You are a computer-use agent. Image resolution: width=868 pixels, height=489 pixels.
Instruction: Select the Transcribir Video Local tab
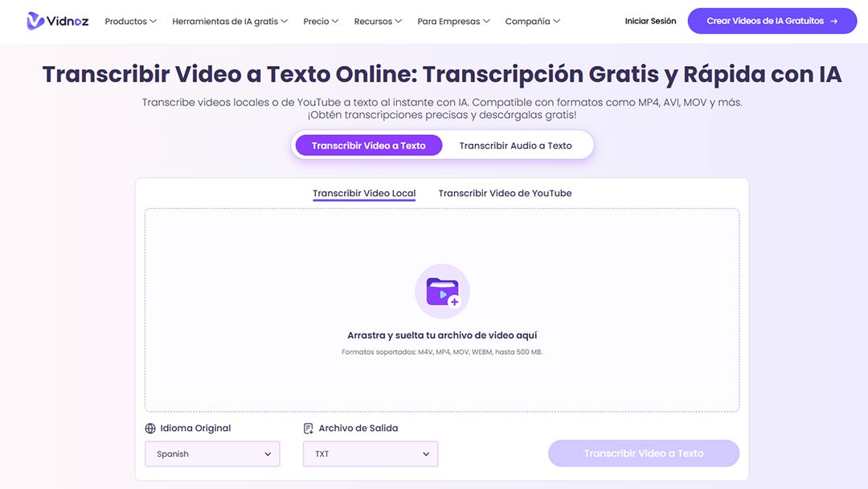(364, 193)
